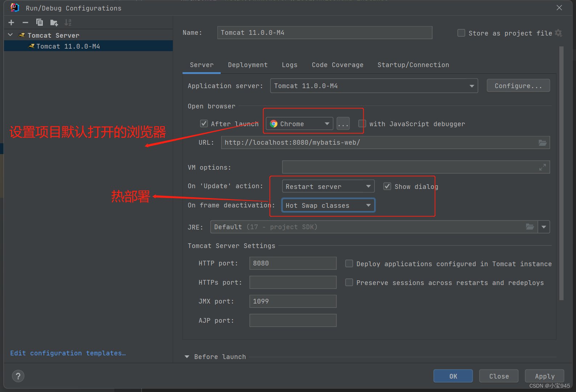Click the Apply button
This screenshot has width=576, height=392.
click(x=544, y=376)
